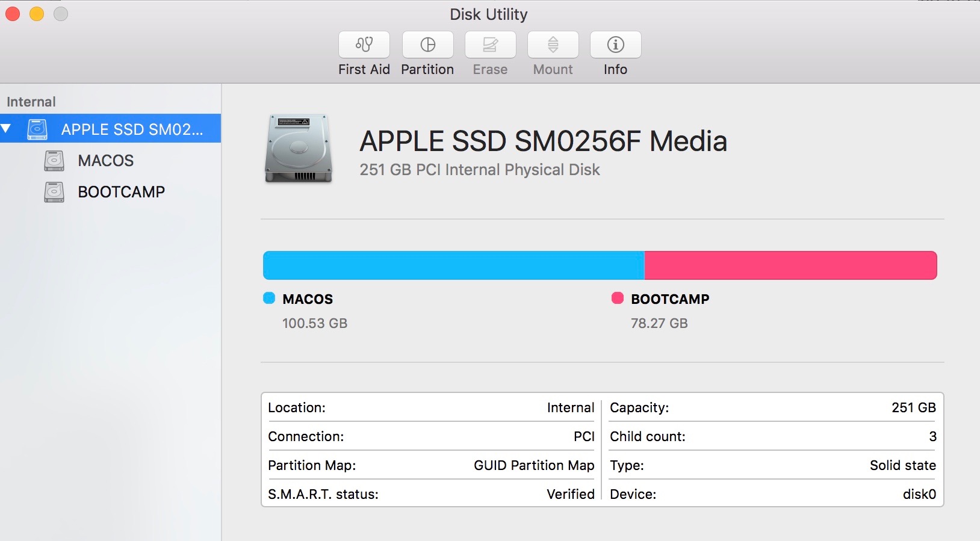980x541 pixels.
Task: Click the Info label in toolbar
Action: coord(615,70)
